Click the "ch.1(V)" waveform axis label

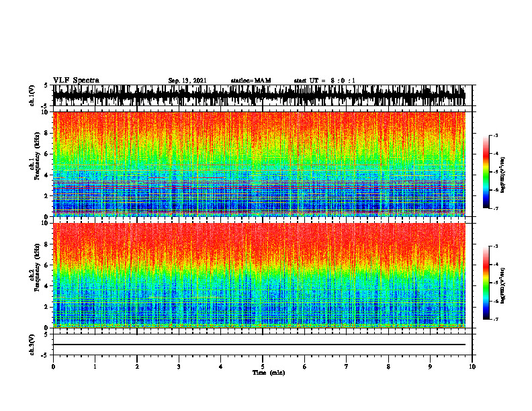click(x=32, y=95)
